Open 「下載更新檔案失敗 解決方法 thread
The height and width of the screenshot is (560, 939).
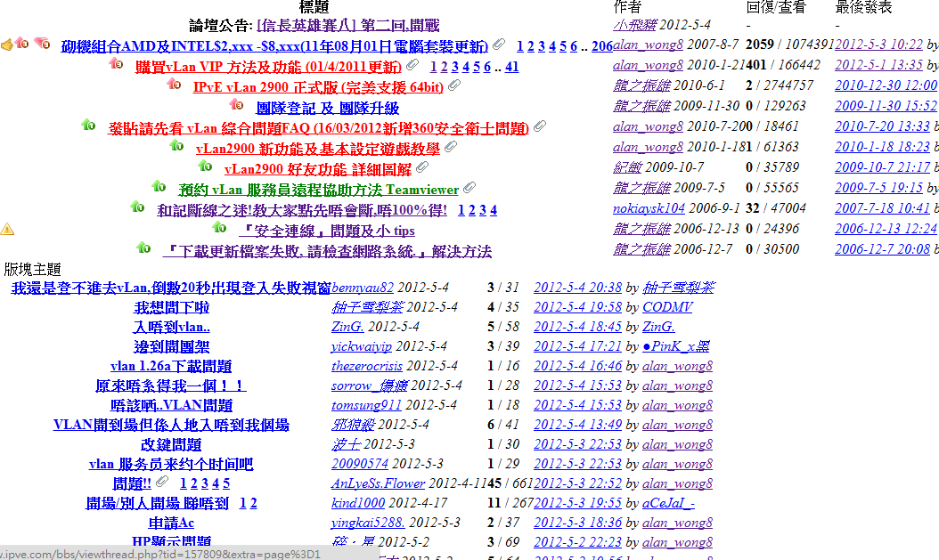pos(327,251)
